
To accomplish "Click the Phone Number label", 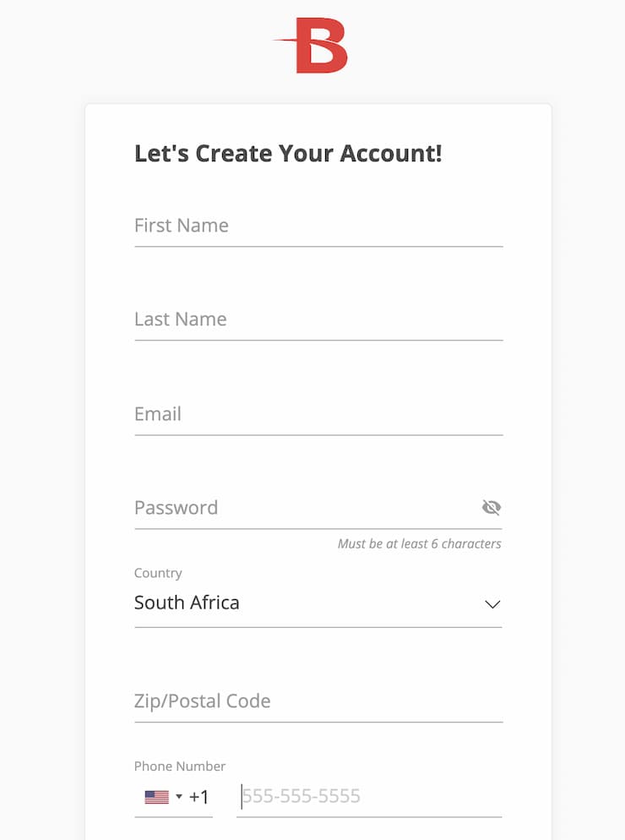I will (179, 766).
